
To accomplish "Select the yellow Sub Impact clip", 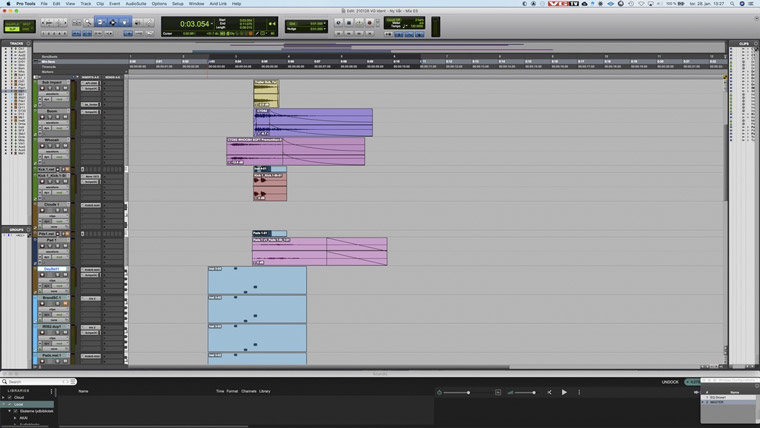I will coord(266,94).
